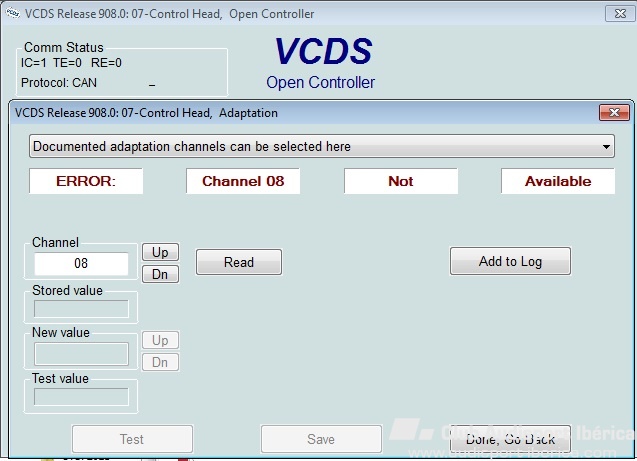
Task: Decrease the channel number with Dn
Action: pos(160,274)
